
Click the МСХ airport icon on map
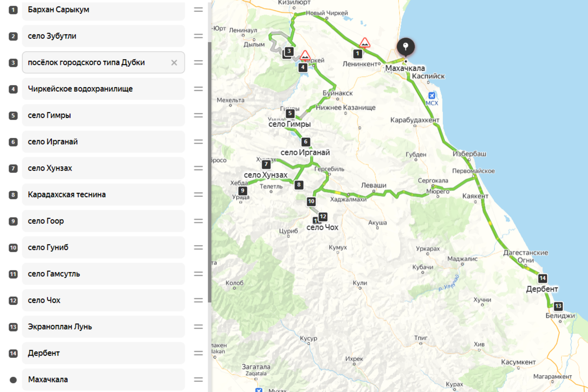pyautogui.click(x=432, y=96)
